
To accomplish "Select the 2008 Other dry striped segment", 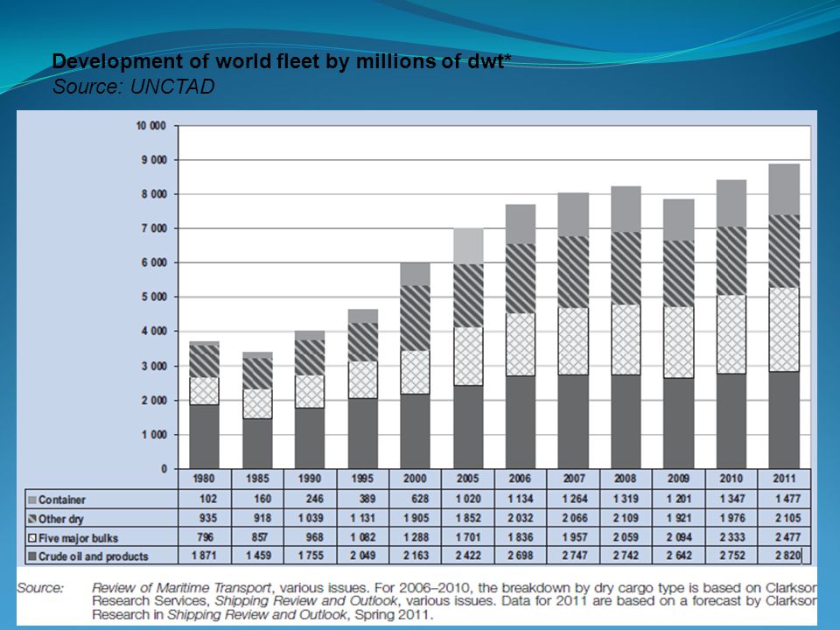I will click(x=626, y=269).
